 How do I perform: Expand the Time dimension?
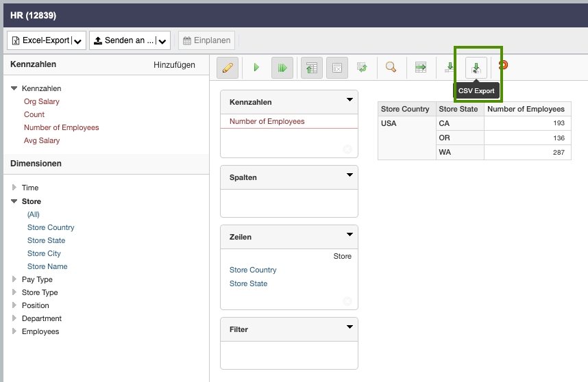[14, 188]
